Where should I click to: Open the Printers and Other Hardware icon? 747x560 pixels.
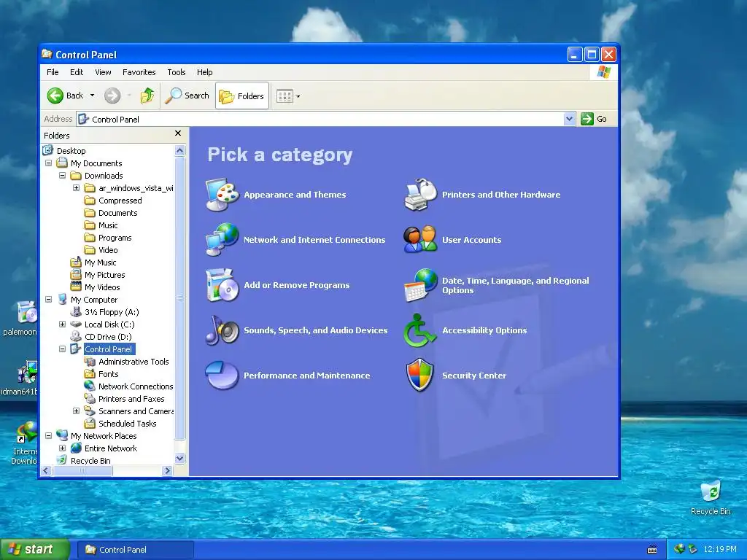[420, 194]
